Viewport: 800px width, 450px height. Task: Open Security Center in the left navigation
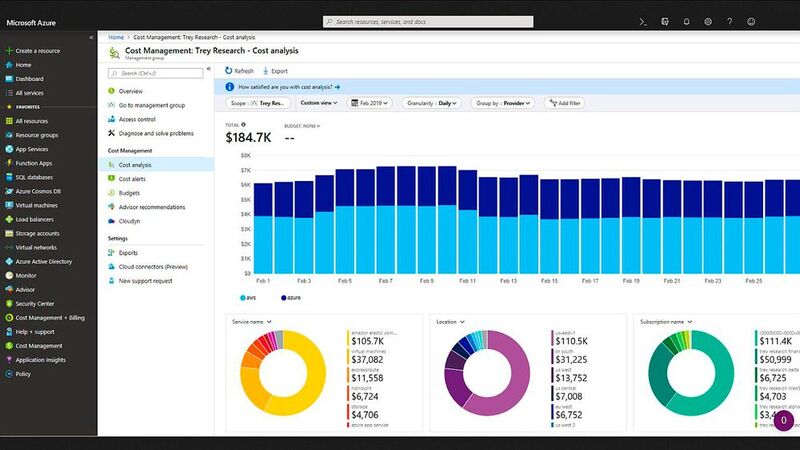point(35,303)
